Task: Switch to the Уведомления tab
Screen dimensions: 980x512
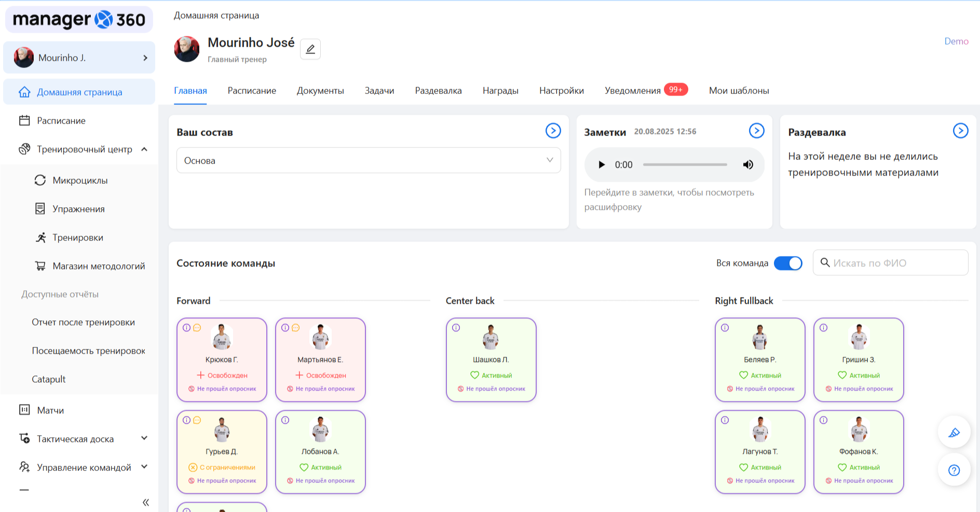Action: point(630,90)
